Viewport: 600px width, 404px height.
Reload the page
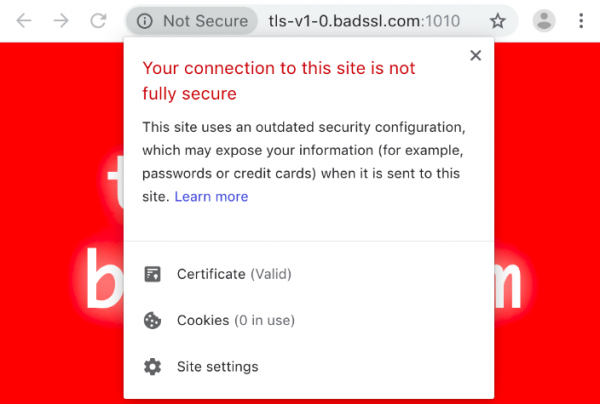coord(98,21)
